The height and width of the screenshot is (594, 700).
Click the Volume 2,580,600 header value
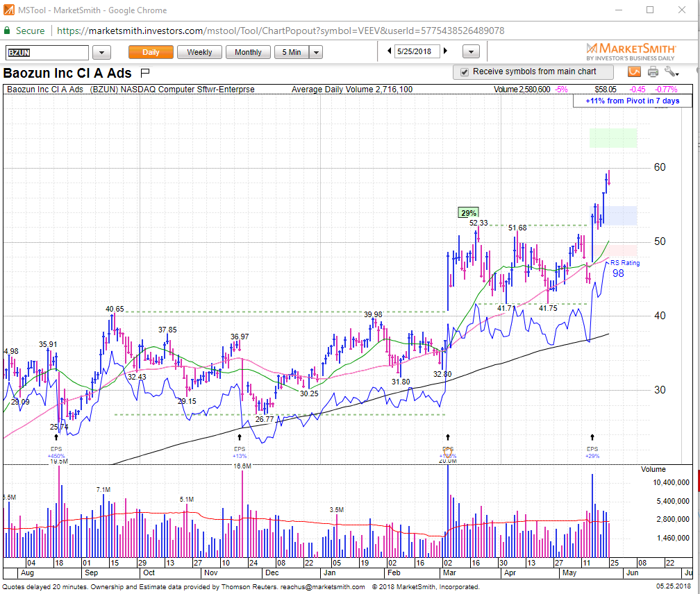pyautogui.click(x=522, y=90)
